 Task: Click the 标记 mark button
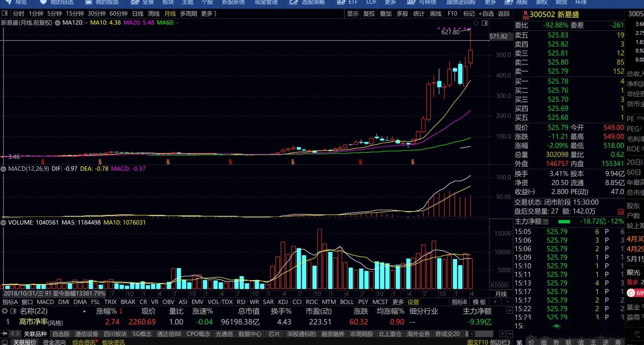[469, 14]
